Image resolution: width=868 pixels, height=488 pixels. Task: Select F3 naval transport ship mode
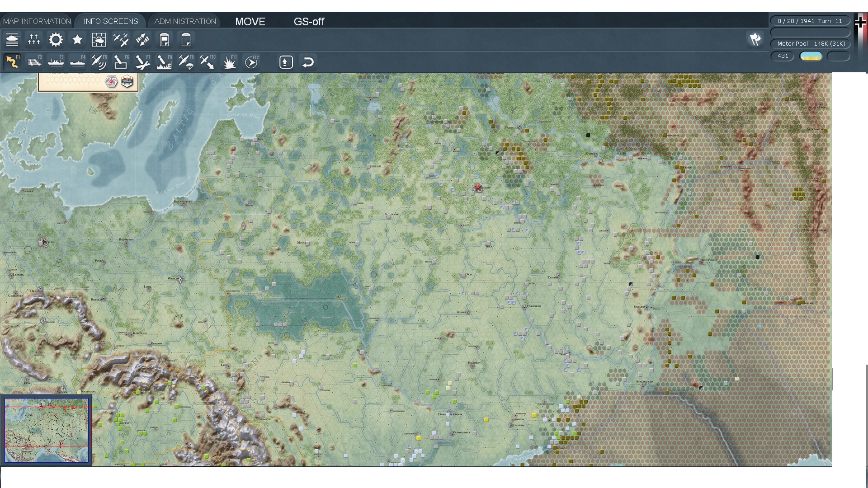[56, 62]
